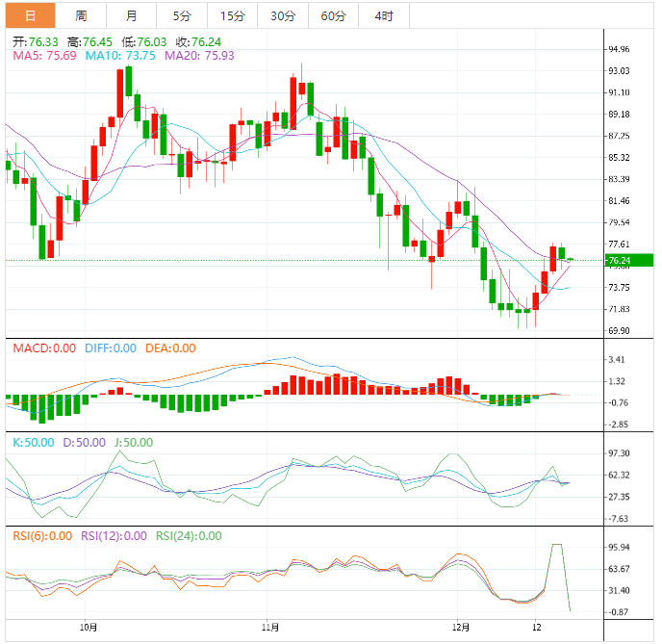The image size is (662, 644).
Task: Click the MA5: 75.69 label
Action: pos(44,56)
